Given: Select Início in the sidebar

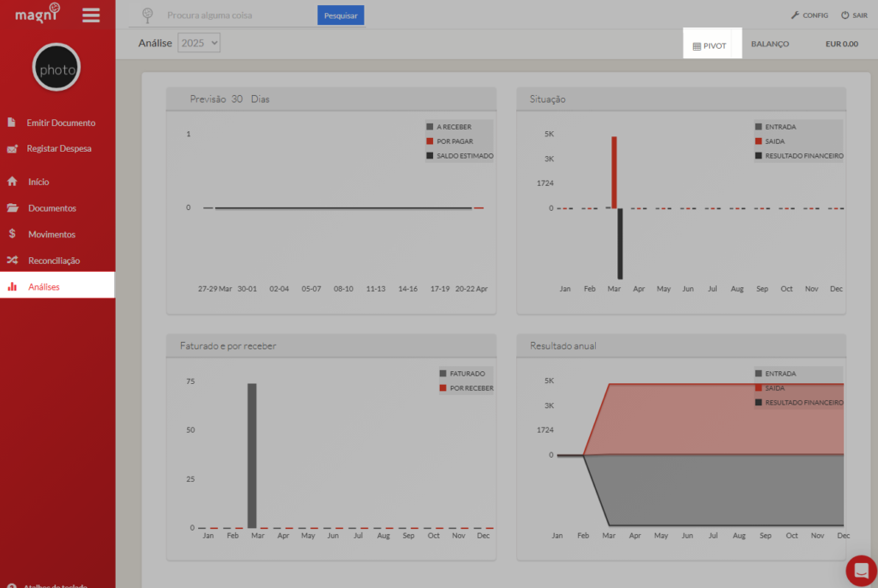Looking at the screenshot, I should pyautogui.click(x=39, y=182).
